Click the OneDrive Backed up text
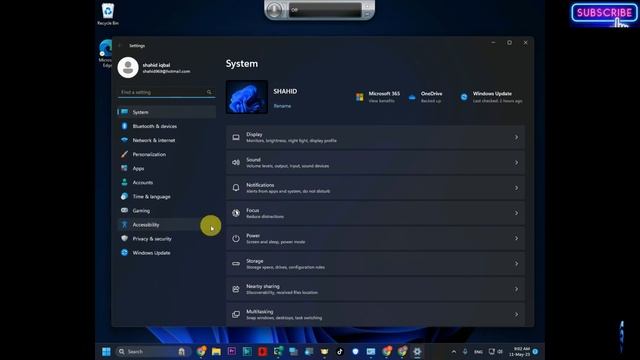 pyautogui.click(x=431, y=101)
